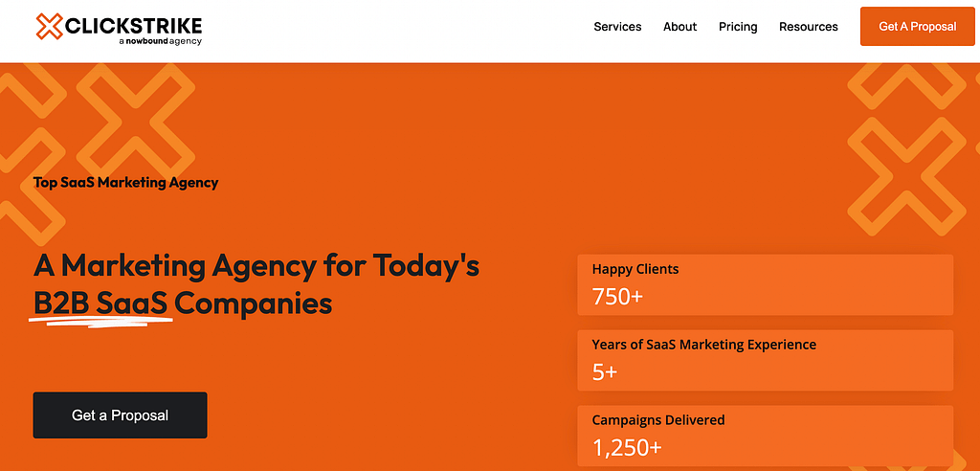Click the black Get a Proposal button

click(x=120, y=415)
